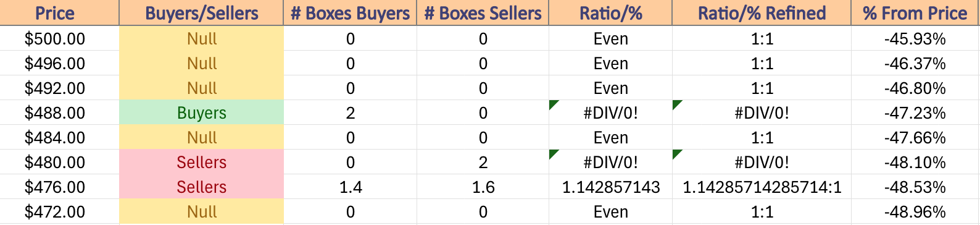The height and width of the screenshot is (225, 980).
Task: Select the 1.142857143 ratio cell
Action: click(610, 187)
